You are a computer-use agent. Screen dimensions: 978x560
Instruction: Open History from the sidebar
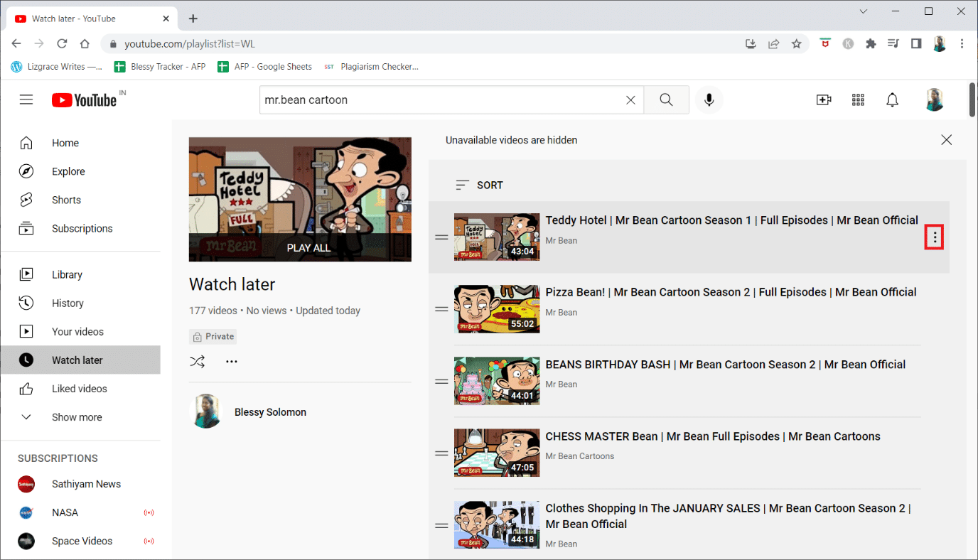pyautogui.click(x=68, y=303)
